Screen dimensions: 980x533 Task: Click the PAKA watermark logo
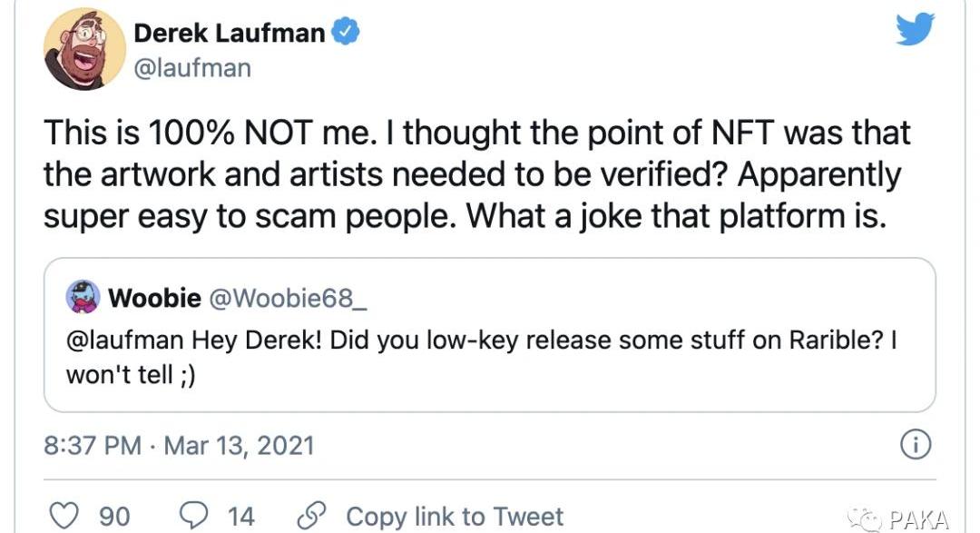pyautogui.click(x=898, y=518)
